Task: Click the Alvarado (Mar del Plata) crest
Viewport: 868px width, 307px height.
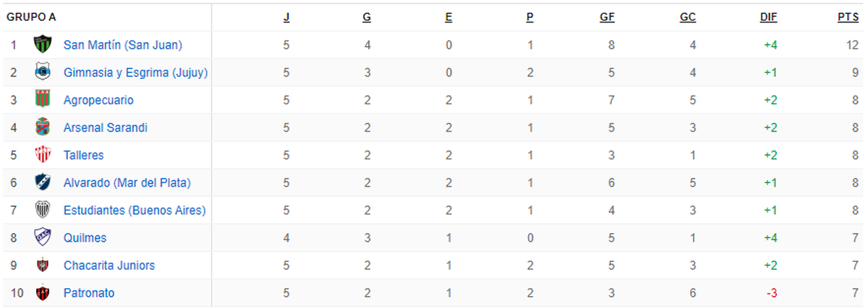Action: click(43, 182)
